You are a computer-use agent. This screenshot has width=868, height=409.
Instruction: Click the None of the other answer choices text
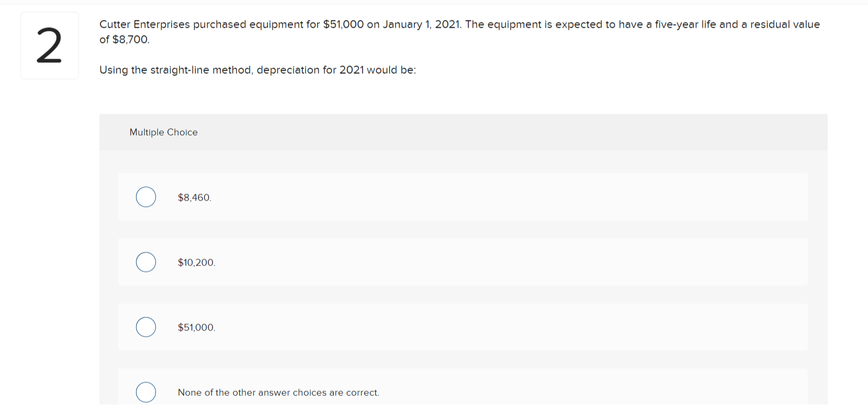point(278,392)
